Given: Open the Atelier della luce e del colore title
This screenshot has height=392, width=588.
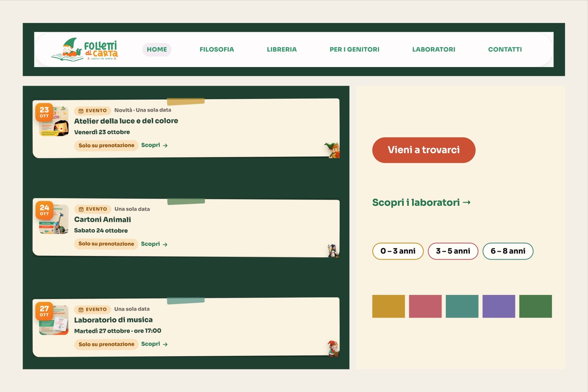Looking at the screenshot, I should point(126,121).
